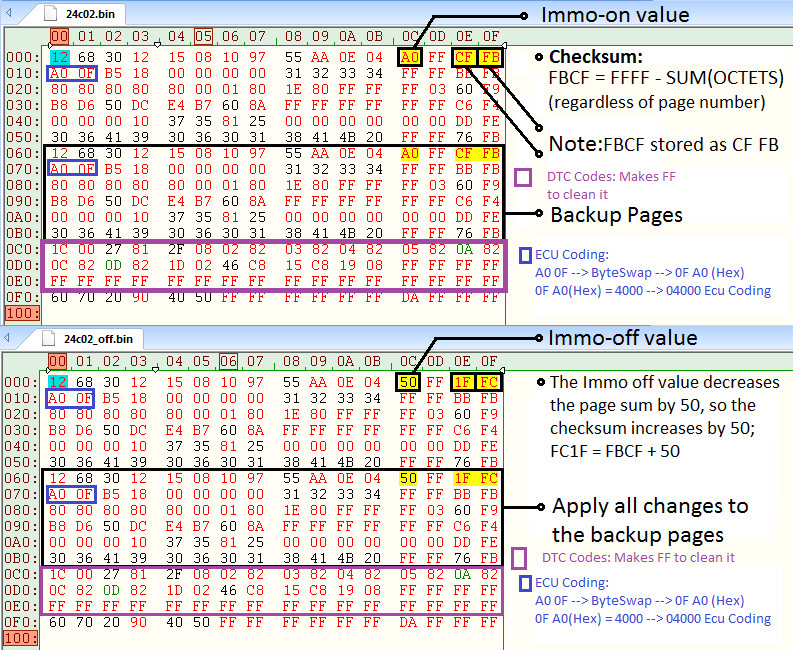This screenshot has width=793, height=650.
Task: Click ruler marker between columns 03 and 04 in 24c02.bin
Action: (155, 45)
